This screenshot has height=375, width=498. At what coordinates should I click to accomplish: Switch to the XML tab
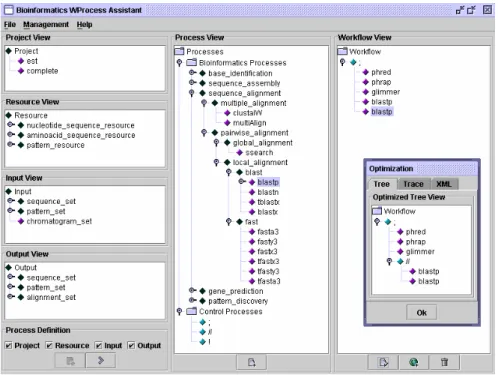(444, 184)
